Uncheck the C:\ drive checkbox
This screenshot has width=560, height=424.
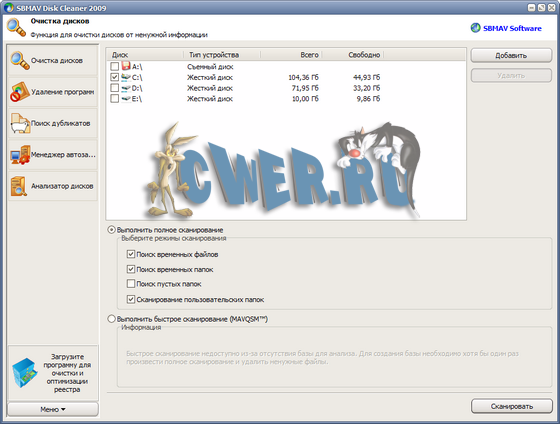point(115,77)
